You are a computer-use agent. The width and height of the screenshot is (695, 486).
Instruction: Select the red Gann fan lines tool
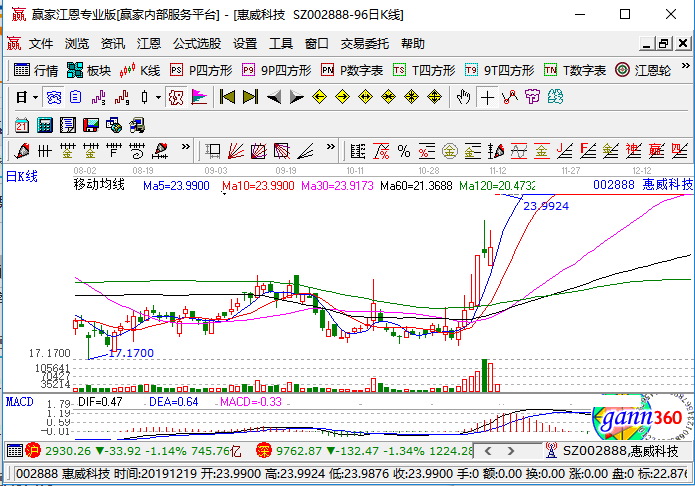[236, 151]
